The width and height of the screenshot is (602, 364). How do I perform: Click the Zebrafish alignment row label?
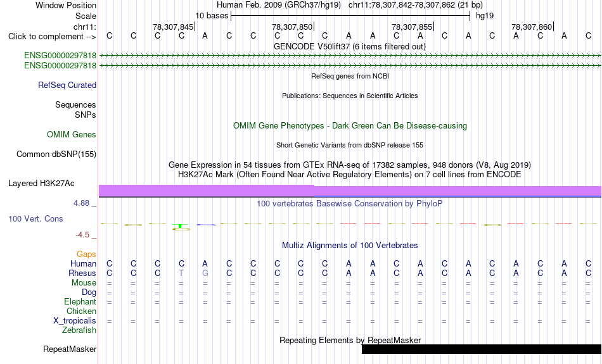(79, 330)
